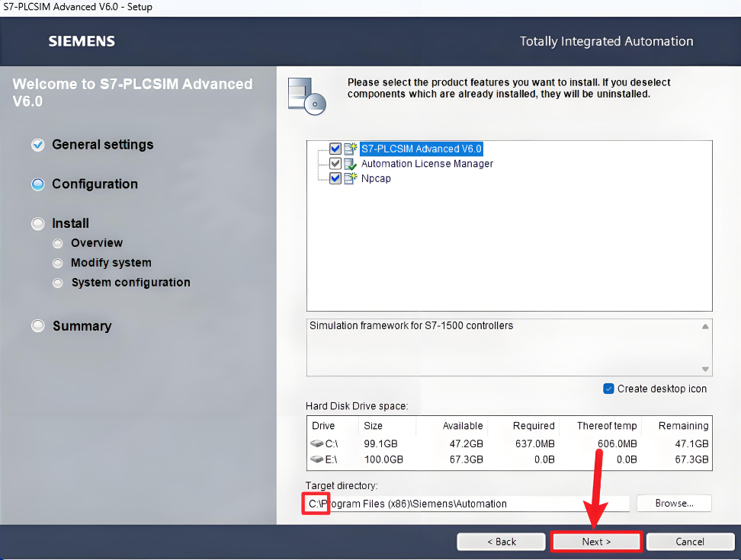Select the S7-PLCSIM Advanced V6.0 tree row
The height and width of the screenshot is (560, 741).
(x=421, y=149)
